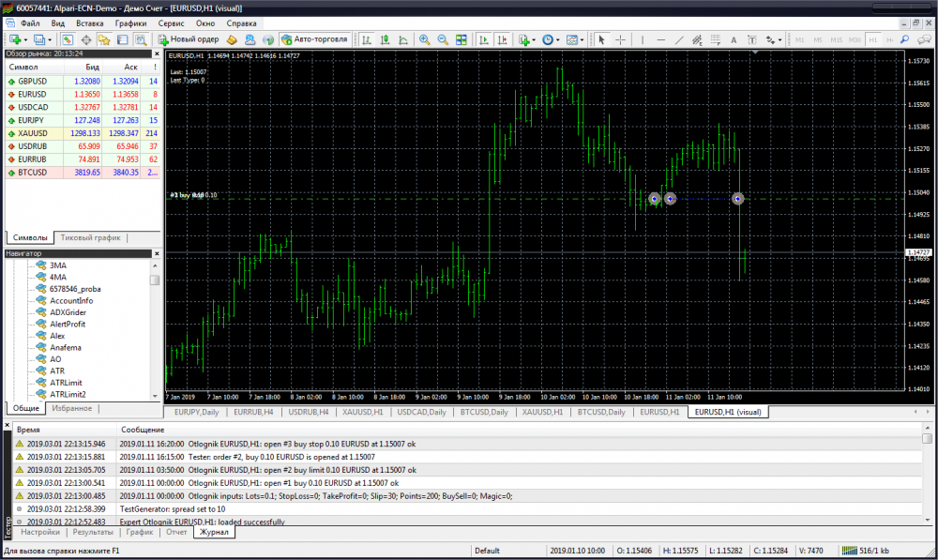Select the Horizontal Line drawing tool

pyautogui.click(x=661, y=39)
